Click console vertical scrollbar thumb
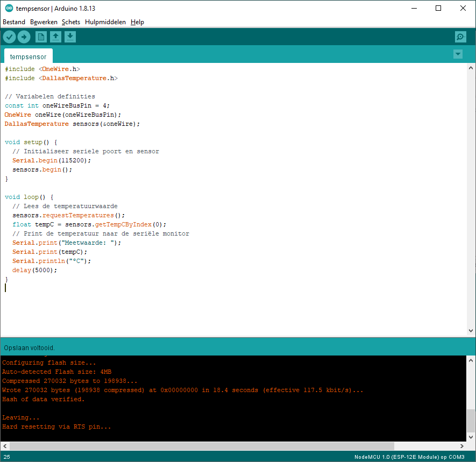The height and width of the screenshot is (462, 476). pos(471,421)
